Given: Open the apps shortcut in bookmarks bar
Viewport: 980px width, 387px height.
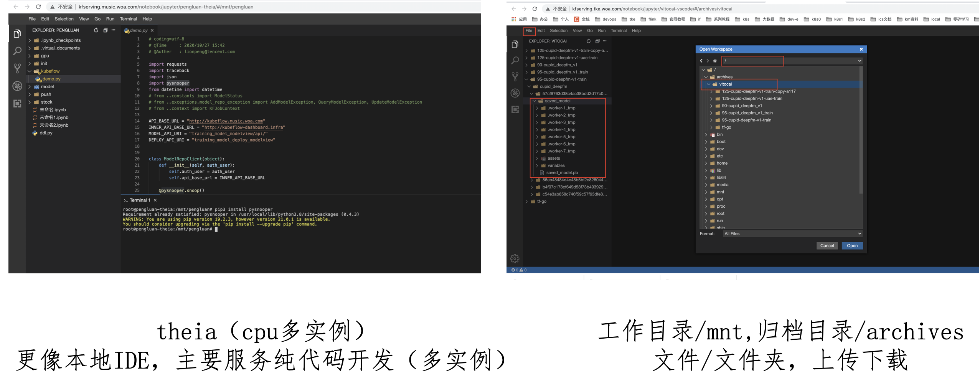Looking at the screenshot, I should click(519, 19).
